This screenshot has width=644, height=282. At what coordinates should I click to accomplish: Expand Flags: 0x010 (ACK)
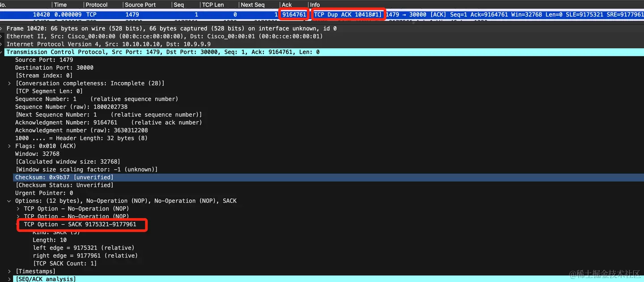[9, 146]
